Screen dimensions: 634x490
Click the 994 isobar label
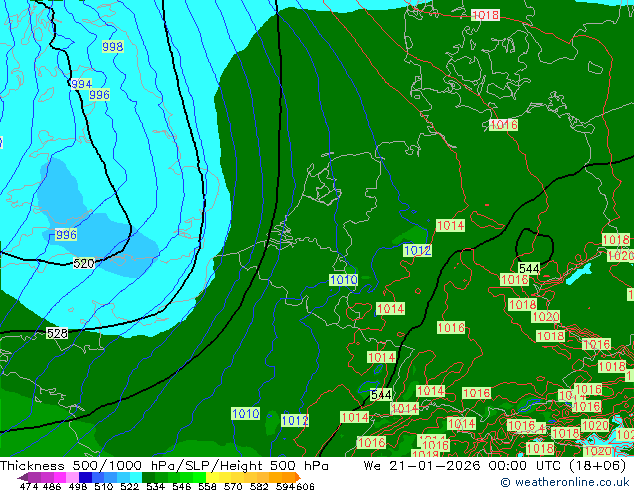[x=81, y=84]
